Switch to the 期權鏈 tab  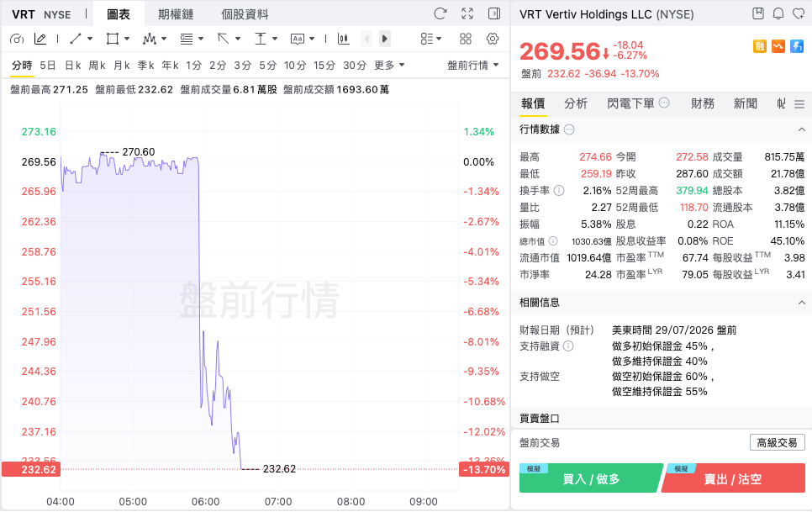point(176,14)
